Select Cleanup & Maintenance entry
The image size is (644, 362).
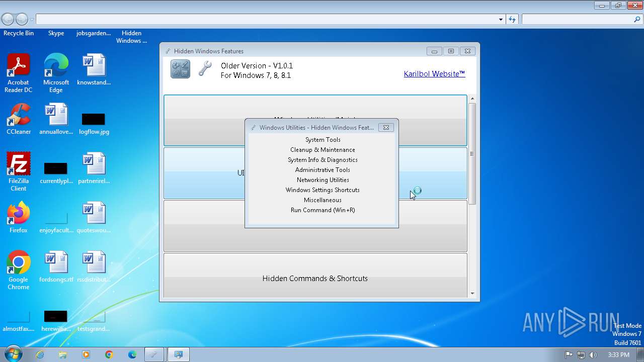[x=323, y=150]
